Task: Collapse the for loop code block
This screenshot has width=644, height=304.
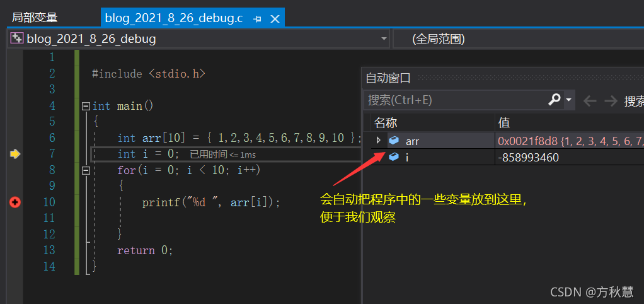Action: pos(86,170)
